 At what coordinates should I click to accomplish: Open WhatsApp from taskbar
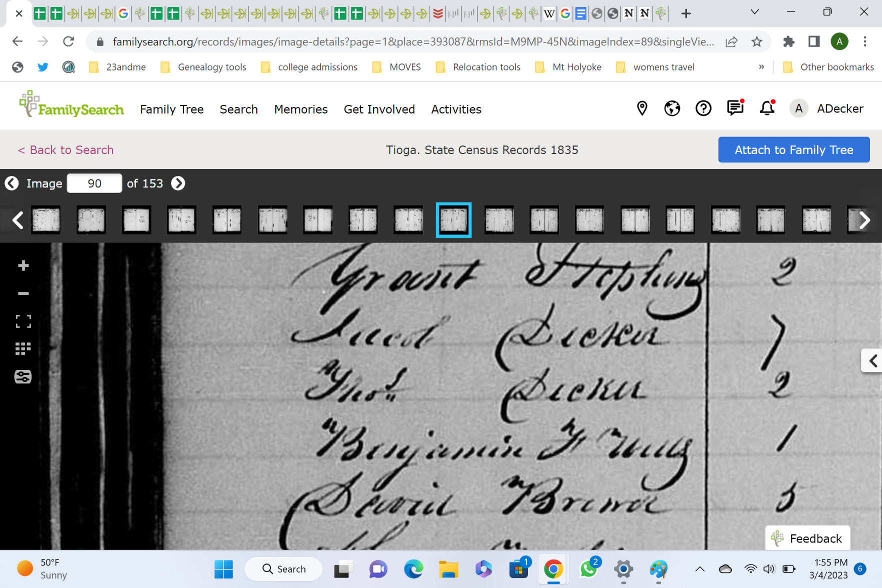(x=588, y=569)
